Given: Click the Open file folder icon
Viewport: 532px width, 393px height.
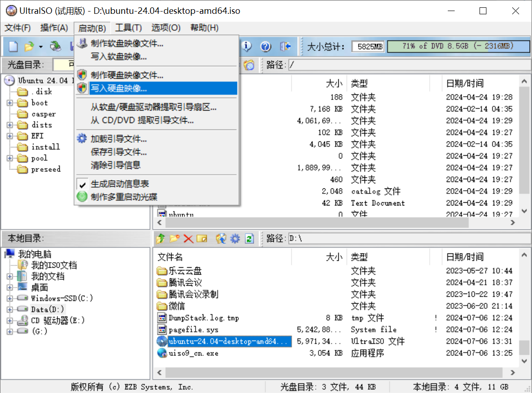Looking at the screenshot, I should tap(29, 46).
